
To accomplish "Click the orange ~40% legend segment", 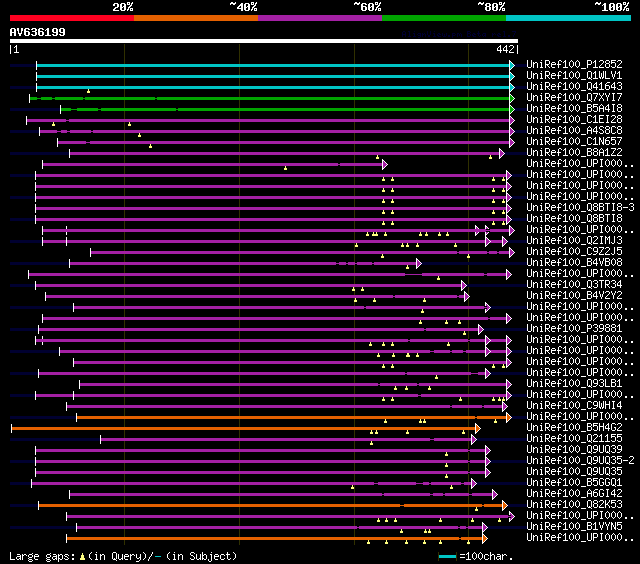I will pos(196,18).
